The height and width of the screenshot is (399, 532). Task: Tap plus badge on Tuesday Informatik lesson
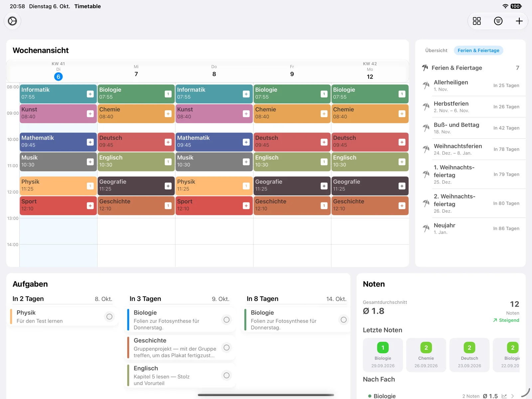coord(90,94)
